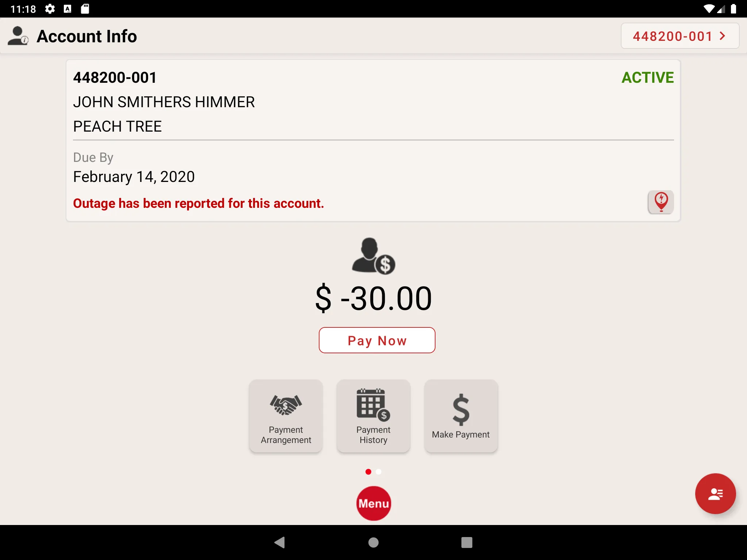The height and width of the screenshot is (560, 747).
Task: Select ACTIVE account status label
Action: pos(647,77)
